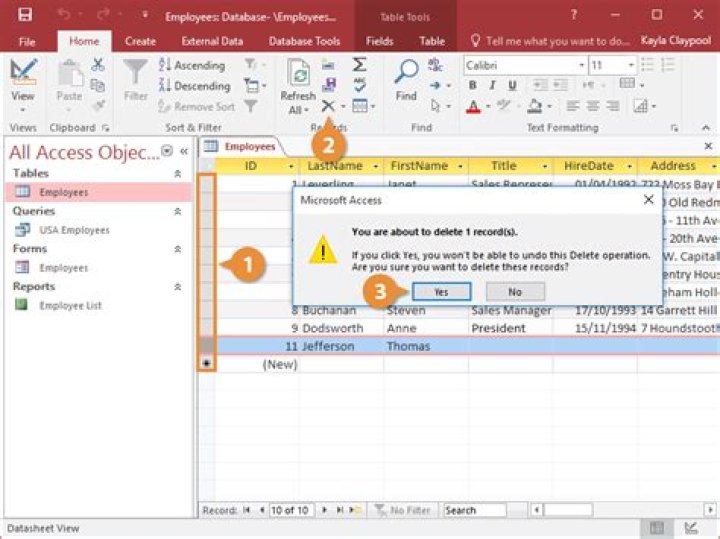Switch to the Fields tab
This screenshot has height=539, width=720.
pyautogui.click(x=379, y=41)
